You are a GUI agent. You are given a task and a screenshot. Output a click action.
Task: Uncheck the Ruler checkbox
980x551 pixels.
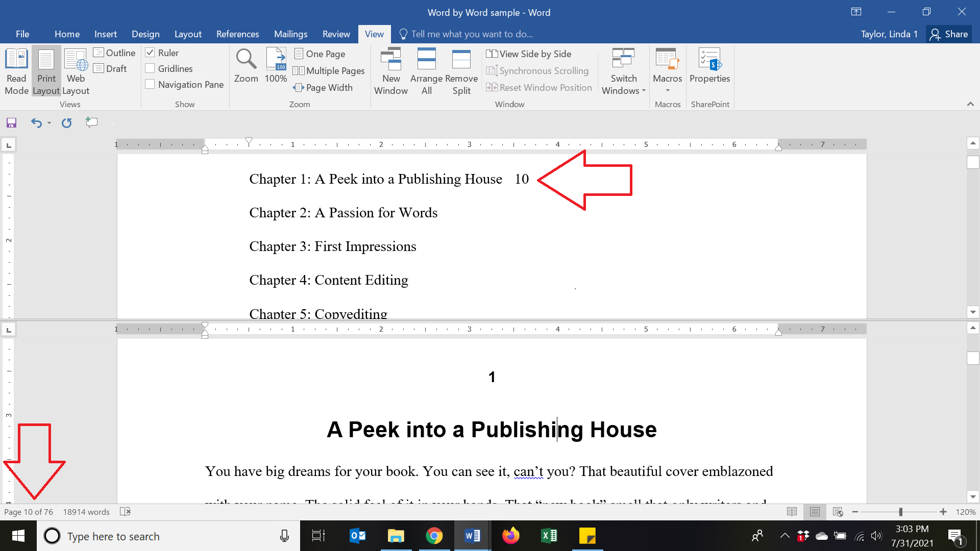click(x=150, y=53)
